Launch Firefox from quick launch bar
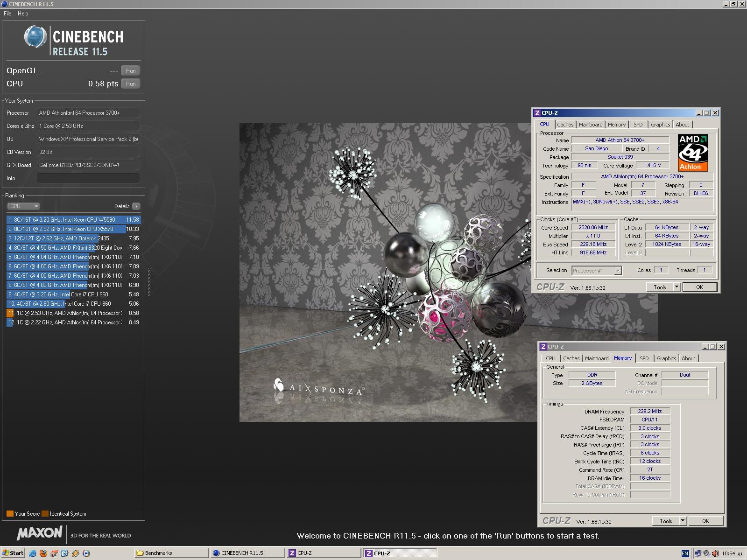Screen dimensions: 747x560 [x=43, y=553]
